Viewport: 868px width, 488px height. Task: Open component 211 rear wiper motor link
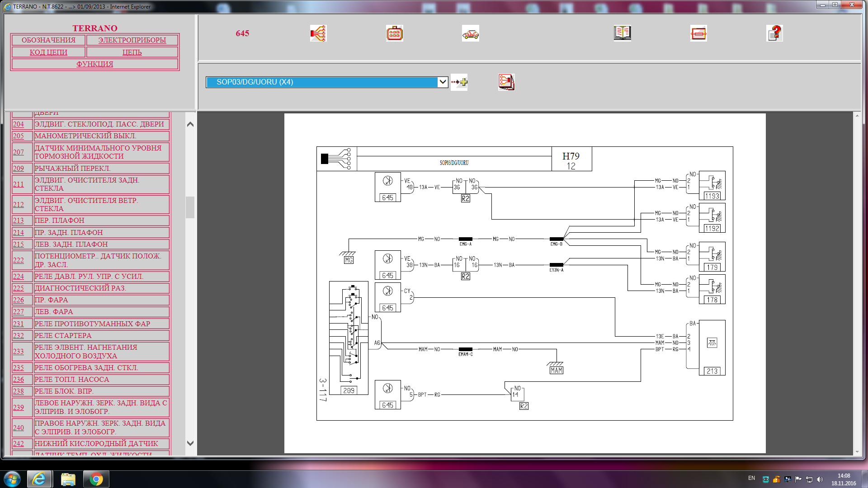click(x=19, y=184)
